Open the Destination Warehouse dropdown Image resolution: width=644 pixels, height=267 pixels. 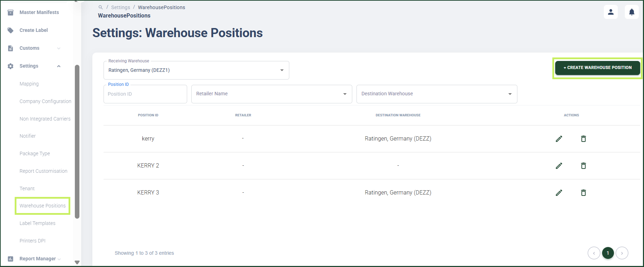tap(437, 94)
